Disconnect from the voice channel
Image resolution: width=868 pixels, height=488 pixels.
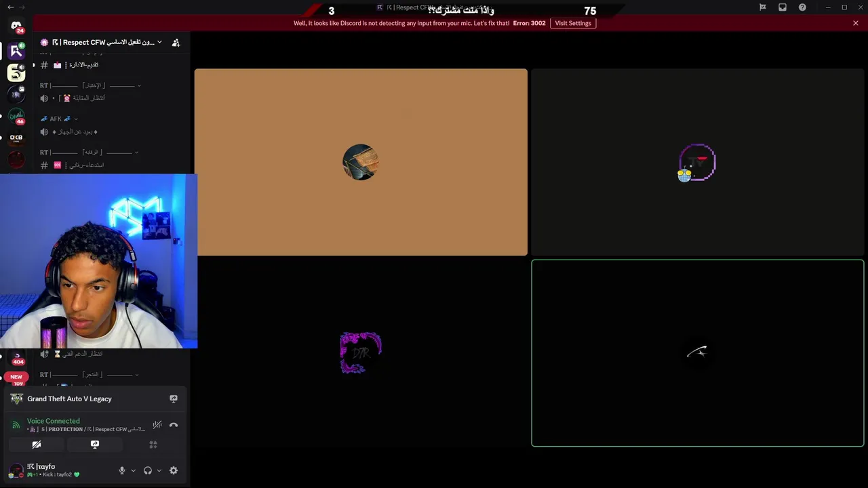[174, 425]
